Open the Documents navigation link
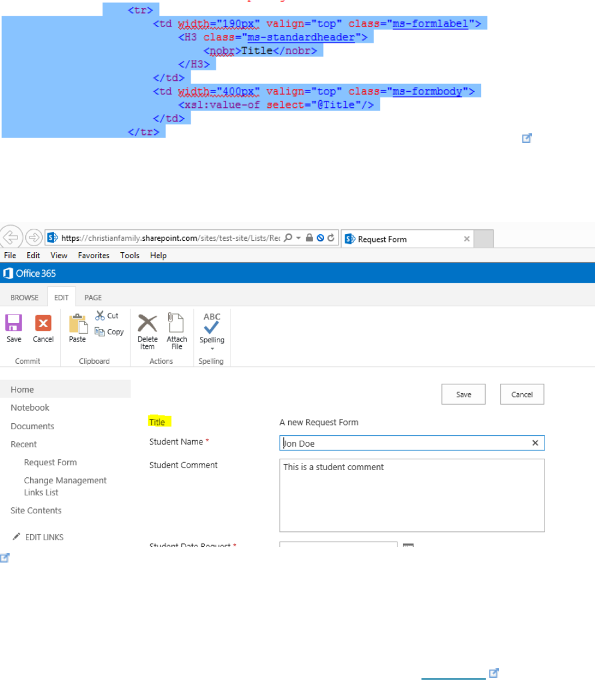 pos(32,426)
